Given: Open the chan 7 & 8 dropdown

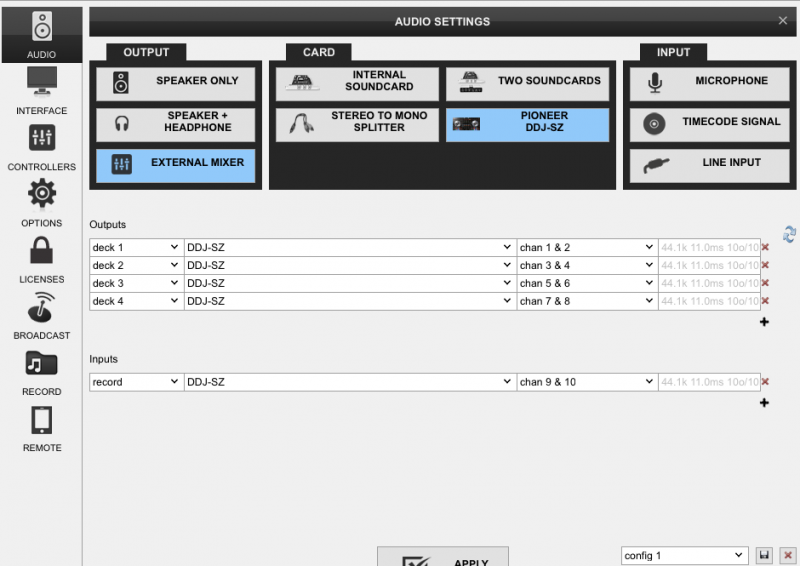Looking at the screenshot, I should (587, 301).
